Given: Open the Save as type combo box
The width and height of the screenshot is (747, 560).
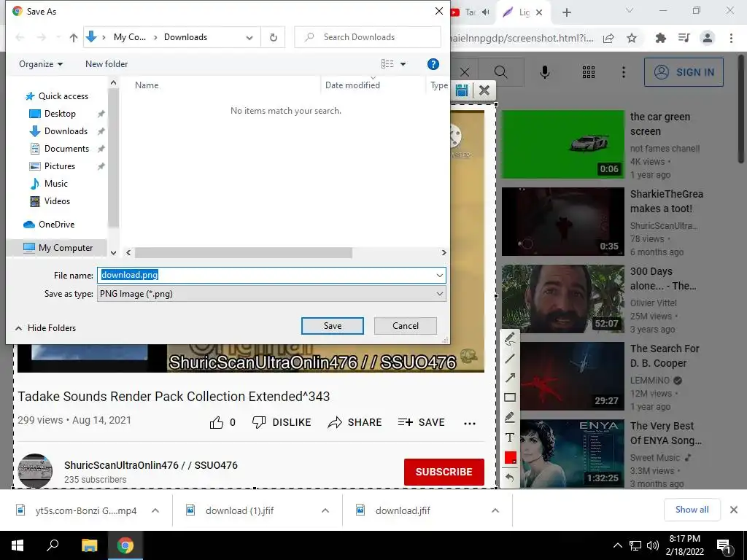Looking at the screenshot, I should coord(271,294).
